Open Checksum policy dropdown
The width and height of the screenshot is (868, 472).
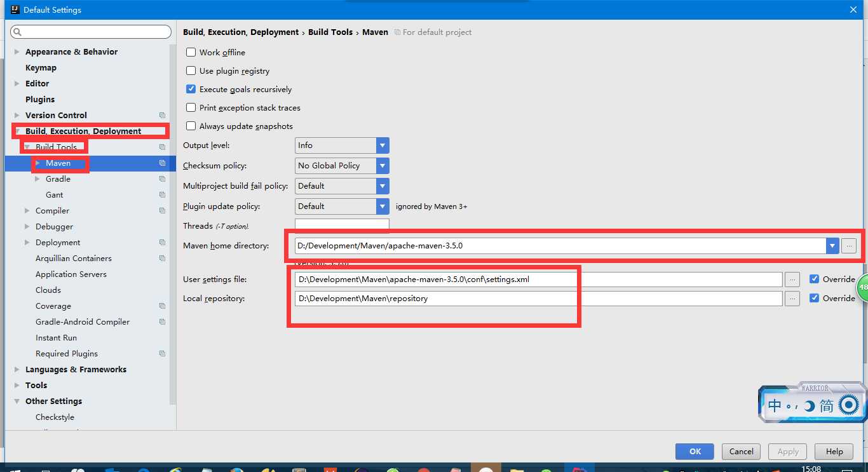(x=383, y=166)
